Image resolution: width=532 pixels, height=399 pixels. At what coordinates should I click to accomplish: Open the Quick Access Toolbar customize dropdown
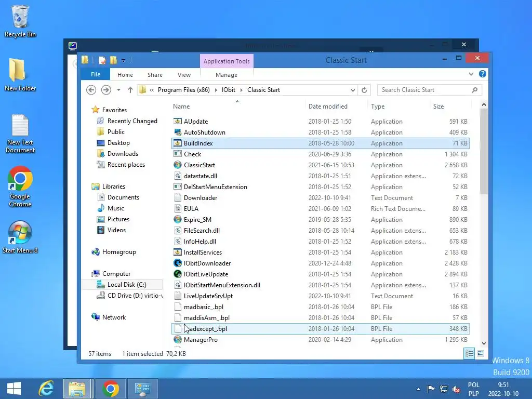click(x=123, y=61)
